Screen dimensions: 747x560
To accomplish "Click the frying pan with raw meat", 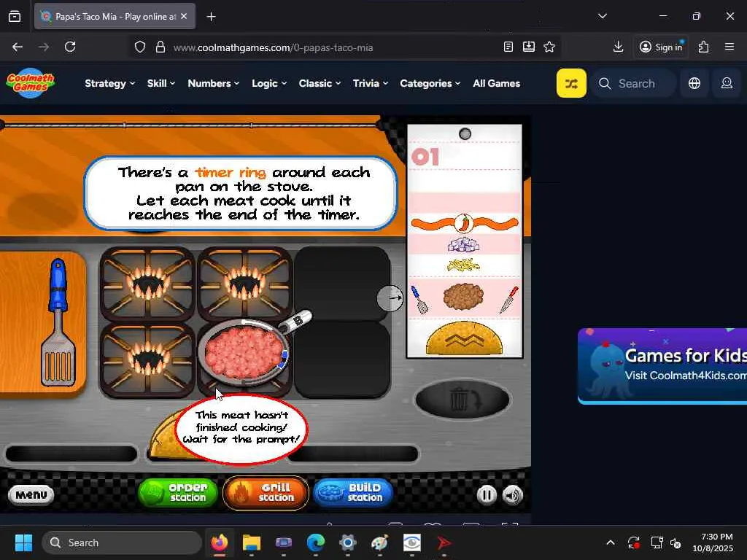I will click(244, 351).
